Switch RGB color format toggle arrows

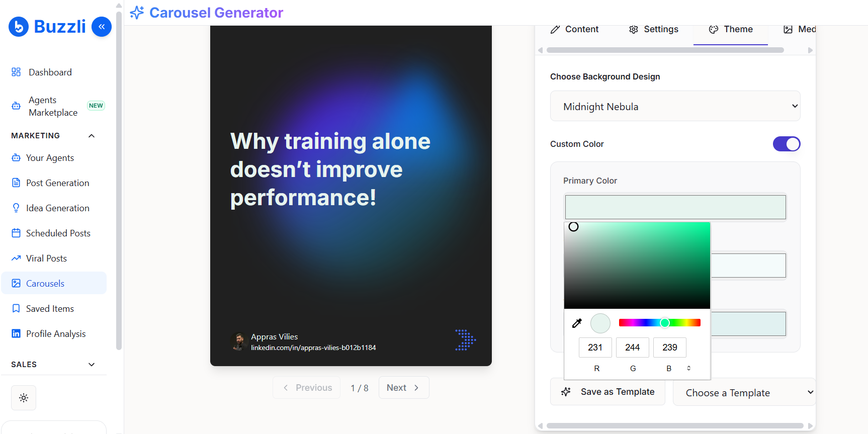[688, 368]
